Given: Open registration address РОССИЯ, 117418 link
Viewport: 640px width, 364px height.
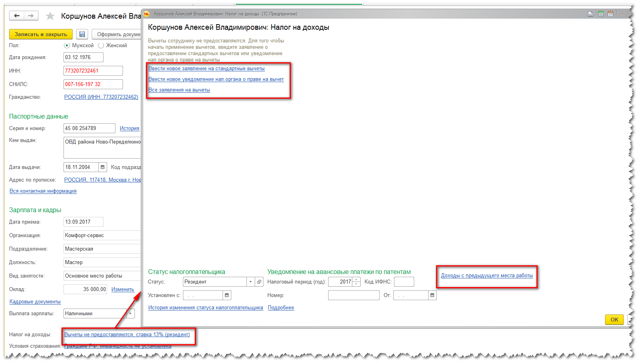Looking at the screenshot, I should click(x=102, y=180).
